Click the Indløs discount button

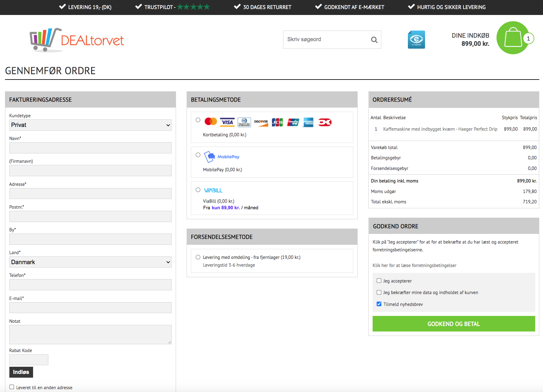[21, 372]
